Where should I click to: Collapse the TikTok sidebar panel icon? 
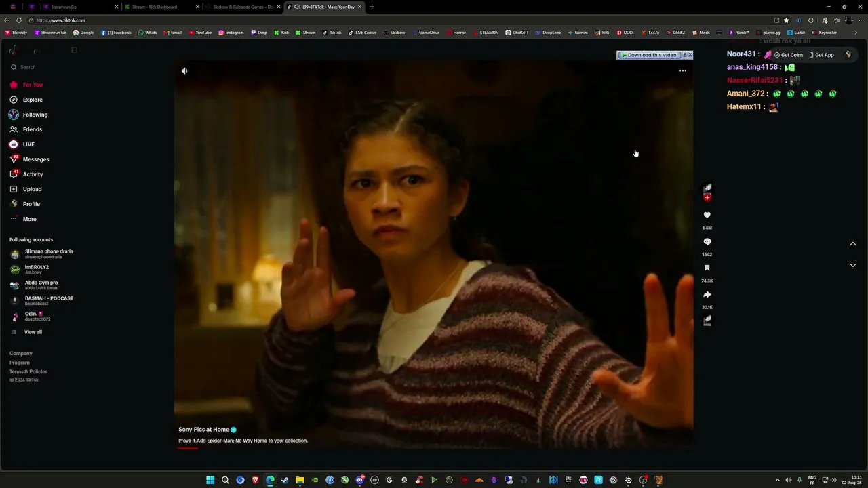pos(74,50)
